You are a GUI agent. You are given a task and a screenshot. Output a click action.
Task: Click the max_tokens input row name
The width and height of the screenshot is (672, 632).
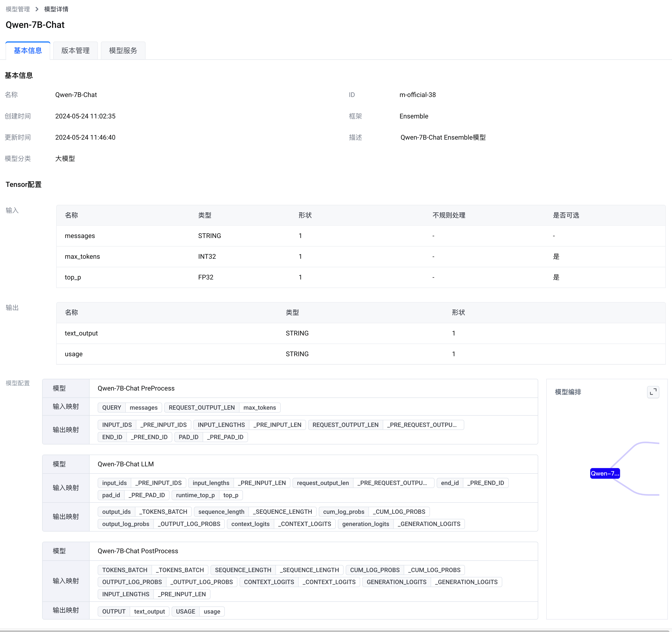click(82, 256)
